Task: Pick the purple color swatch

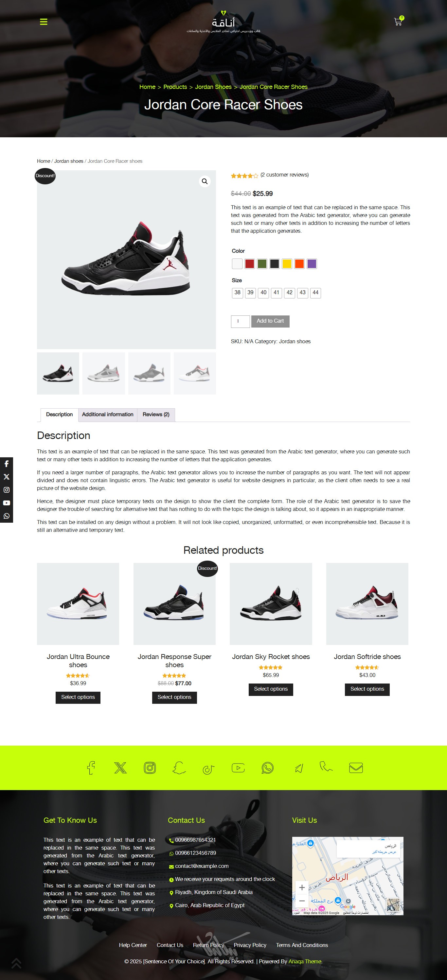Action: coord(312,264)
